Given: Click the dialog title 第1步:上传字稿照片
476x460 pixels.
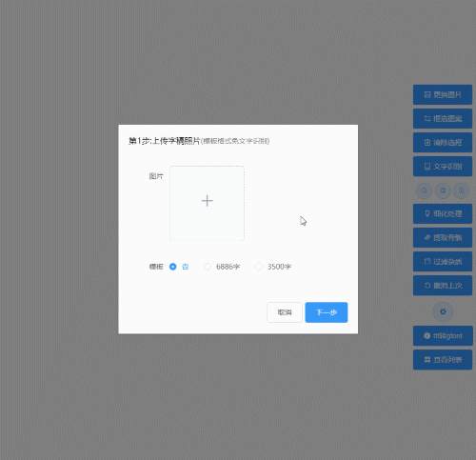Looking at the screenshot, I should 165,141.
